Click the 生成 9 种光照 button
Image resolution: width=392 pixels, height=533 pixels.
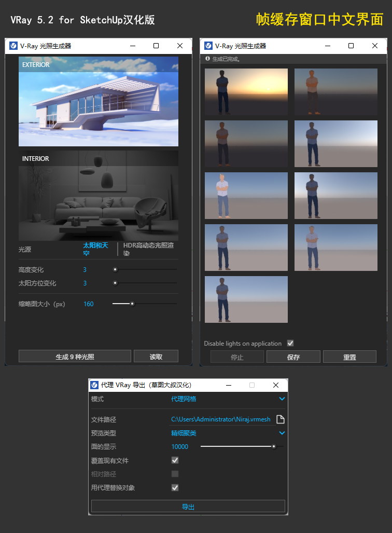75,357
